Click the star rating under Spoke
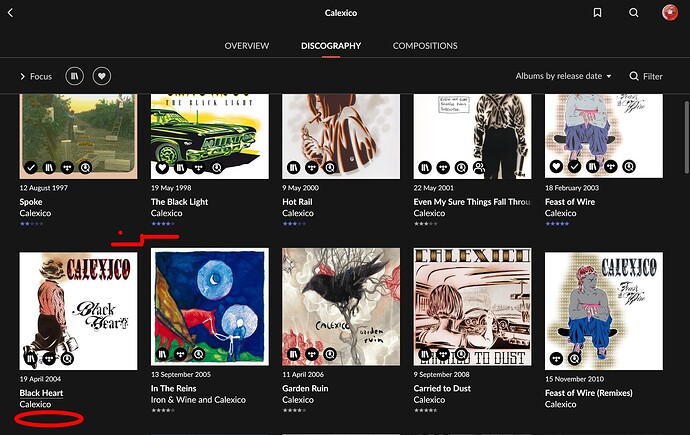Image resolution: width=690 pixels, height=435 pixels. pos(32,224)
